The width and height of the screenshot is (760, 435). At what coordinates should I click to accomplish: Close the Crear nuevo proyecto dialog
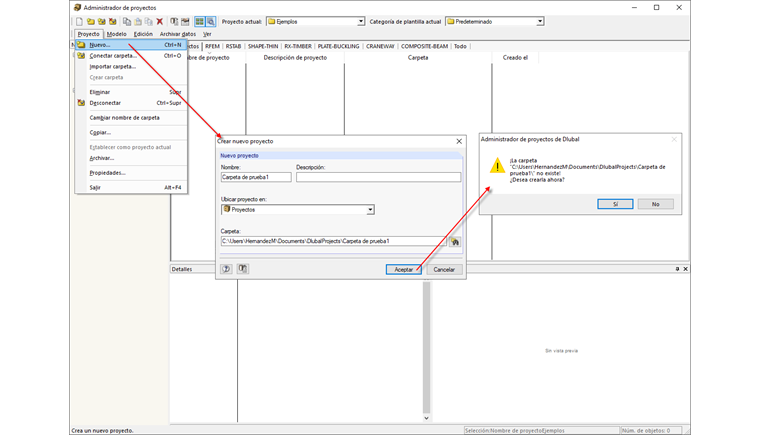pyautogui.click(x=459, y=141)
